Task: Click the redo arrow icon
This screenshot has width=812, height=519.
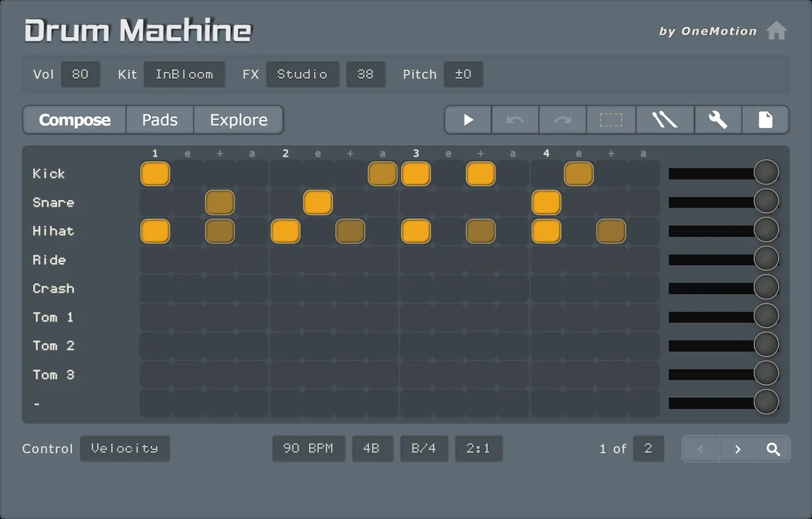Action: 563,120
